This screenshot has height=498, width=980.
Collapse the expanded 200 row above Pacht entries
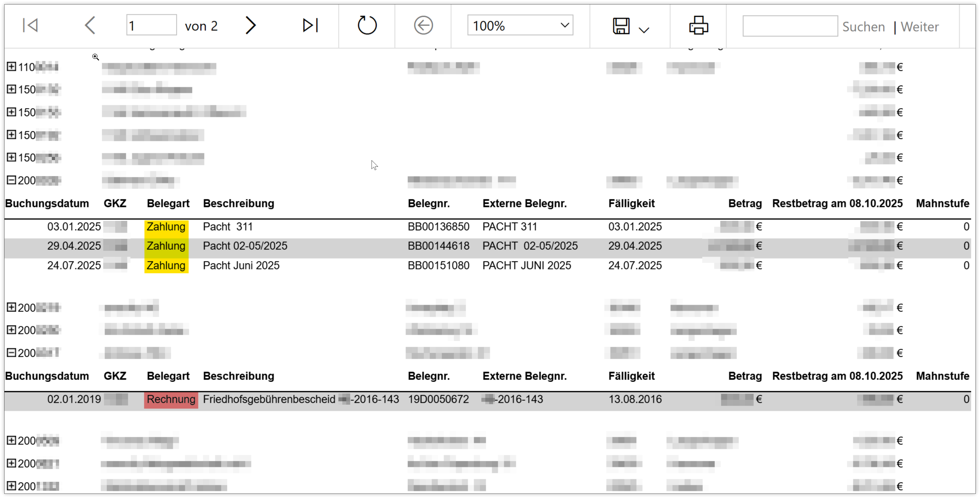pos(12,180)
